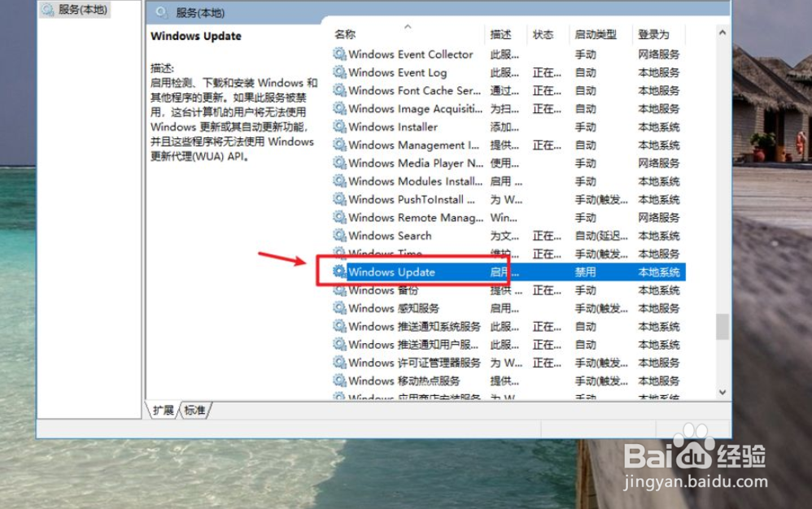Select Windows 推送通知系统服务 entry
The image size is (812, 509).
(414, 326)
